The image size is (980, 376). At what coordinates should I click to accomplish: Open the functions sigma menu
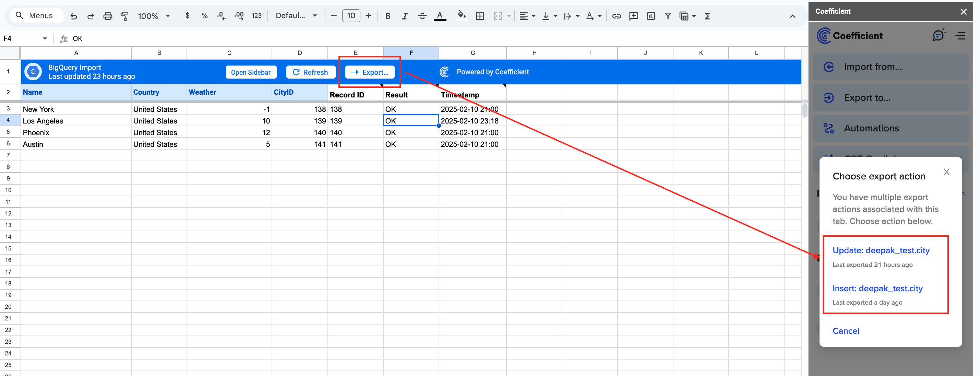tap(707, 16)
